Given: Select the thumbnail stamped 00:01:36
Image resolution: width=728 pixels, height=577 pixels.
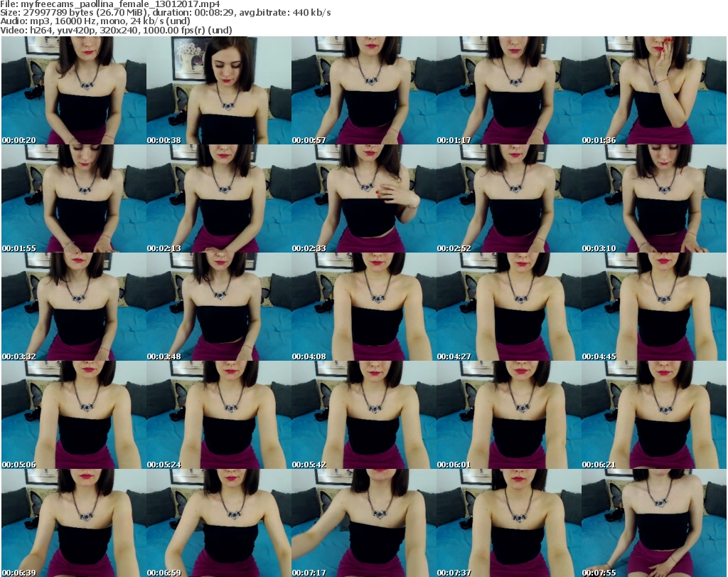Looking at the screenshot, I should tap(654, 90).
